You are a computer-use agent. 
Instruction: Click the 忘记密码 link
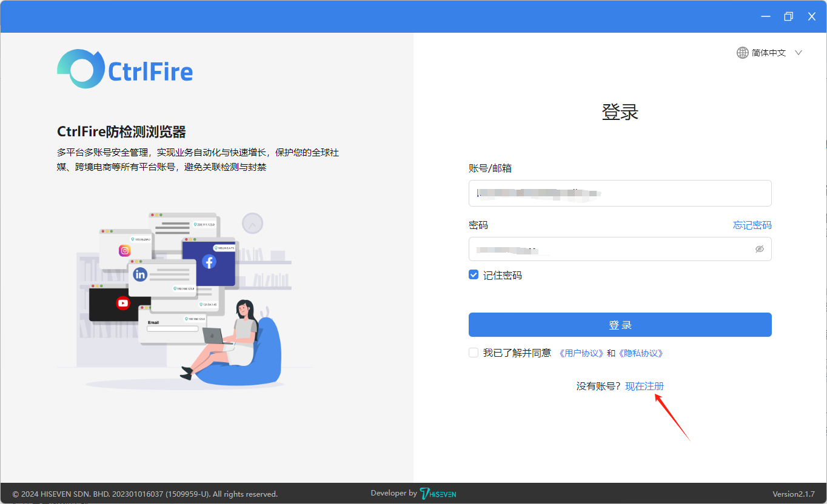coord(752,225)
